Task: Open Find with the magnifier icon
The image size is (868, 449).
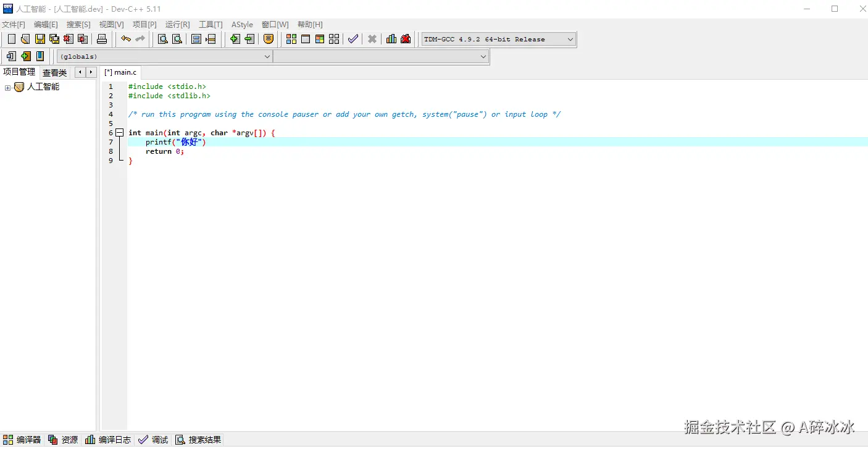Action: click(163, 39)
